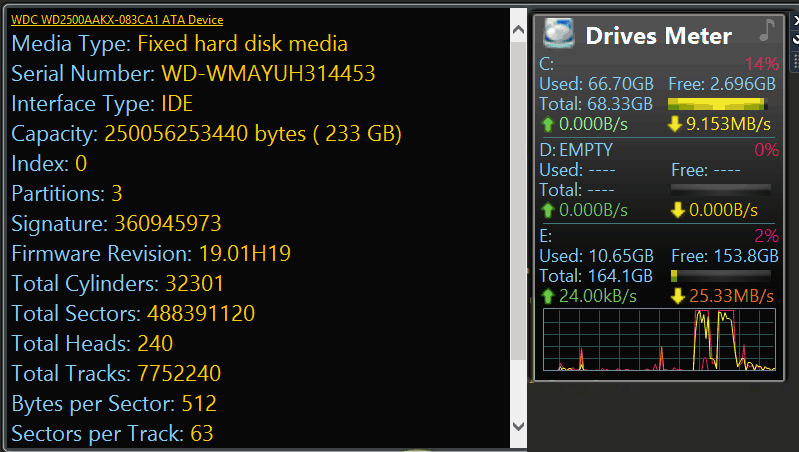The height and width of the screenshot is (452, 799).
Task: Click the yellow download arrow for drive D:
Action: pyautogui.click(x=677, y=210)
